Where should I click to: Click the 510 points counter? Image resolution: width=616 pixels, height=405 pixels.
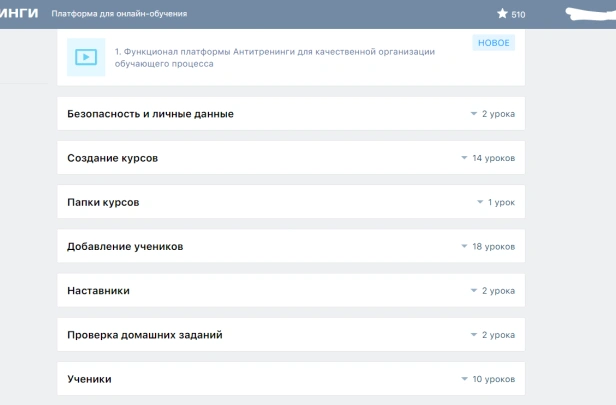518,15
